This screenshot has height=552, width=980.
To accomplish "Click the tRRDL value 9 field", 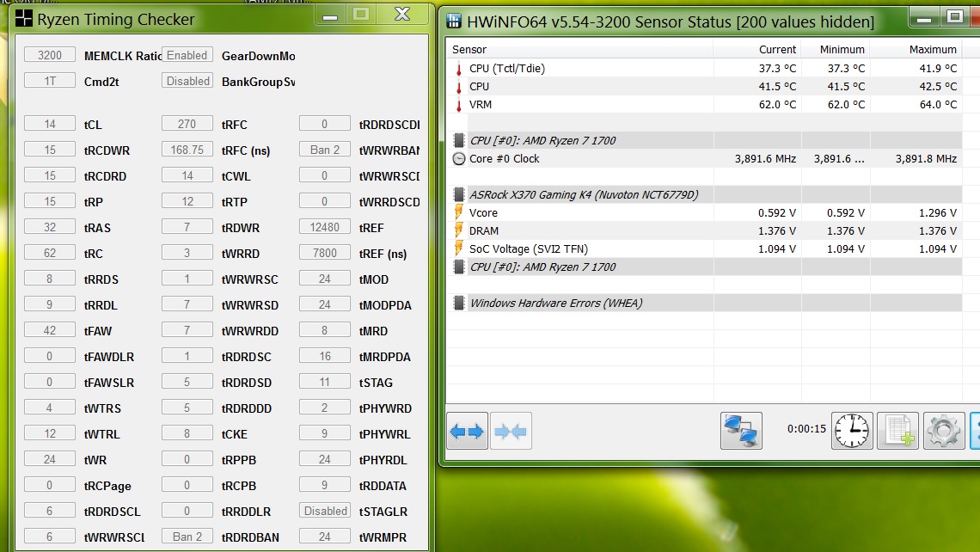I will [x=50, y=304].
